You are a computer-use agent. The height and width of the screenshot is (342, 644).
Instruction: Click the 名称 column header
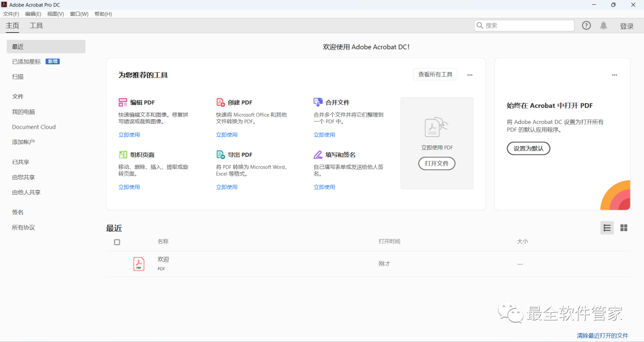163,241
